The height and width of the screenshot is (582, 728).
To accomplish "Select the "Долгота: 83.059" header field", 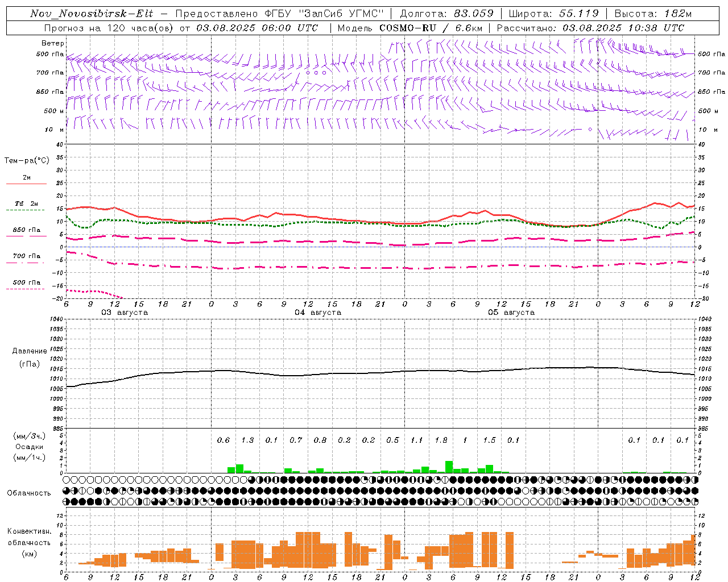I will click(x=447, y=14).
